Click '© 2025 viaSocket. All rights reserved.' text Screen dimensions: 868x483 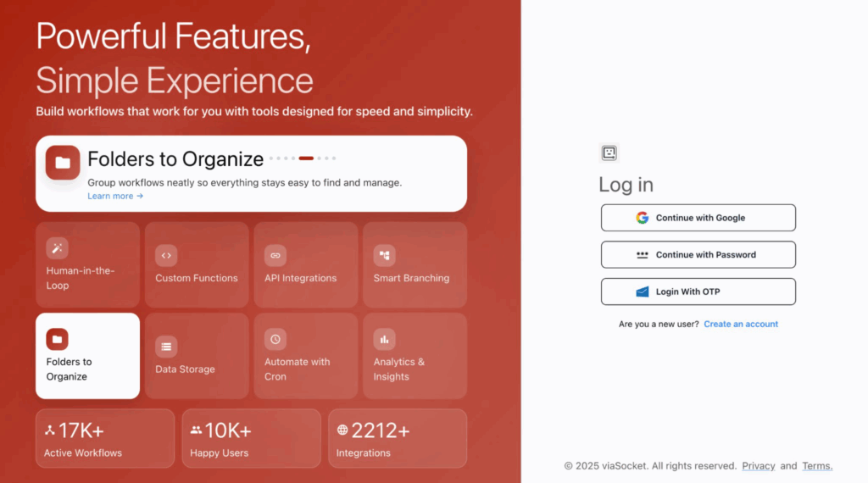click(x=650, y=466)
